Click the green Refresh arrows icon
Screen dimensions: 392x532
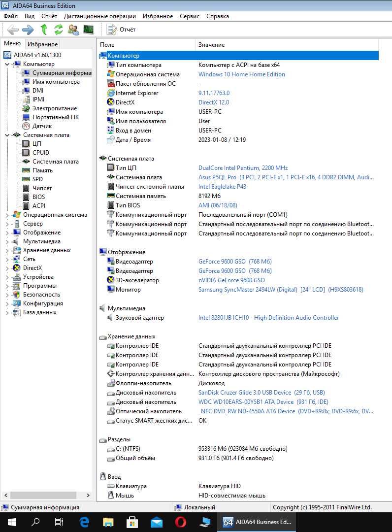click(58, 30)
